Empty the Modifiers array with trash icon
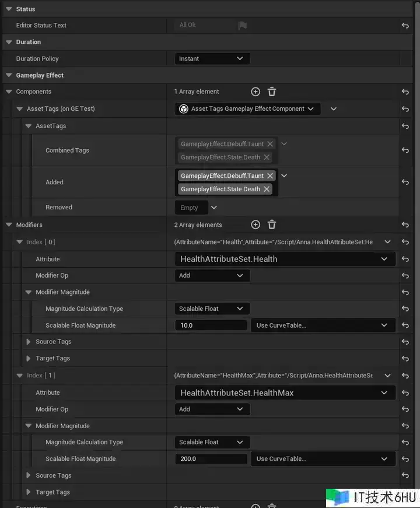The image size is (420, 508). pyautogui.click(x=272, y=225)
